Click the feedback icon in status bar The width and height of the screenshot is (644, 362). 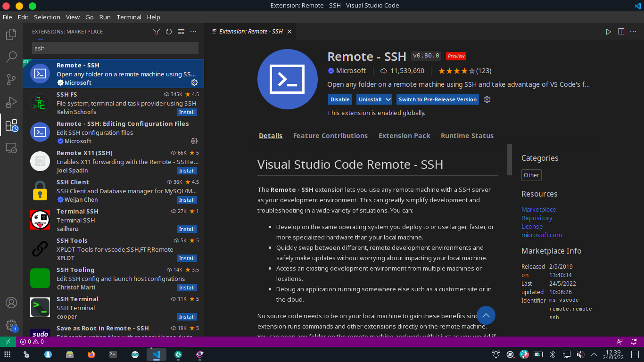point(619,342)
